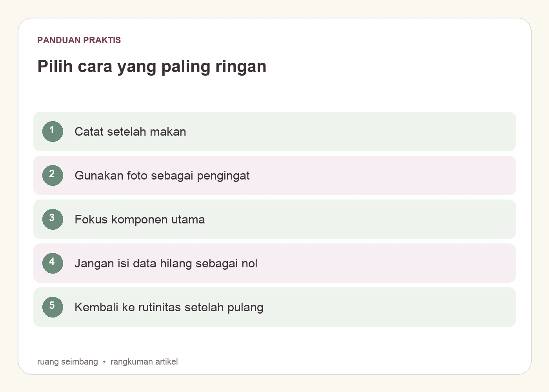Select the "Fokus komponen utama" text
549x392 pixels.
tap(140, 220)
